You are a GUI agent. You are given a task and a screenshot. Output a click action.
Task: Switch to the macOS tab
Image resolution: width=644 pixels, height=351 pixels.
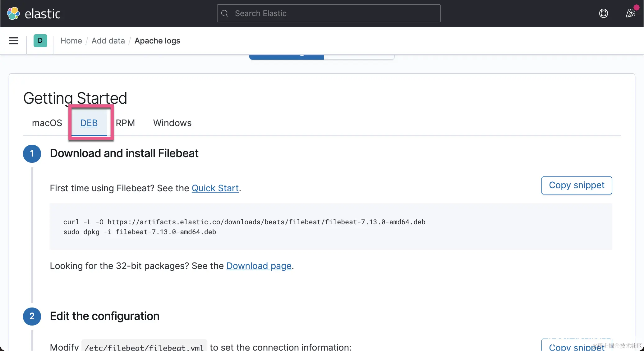coord(47,123)
